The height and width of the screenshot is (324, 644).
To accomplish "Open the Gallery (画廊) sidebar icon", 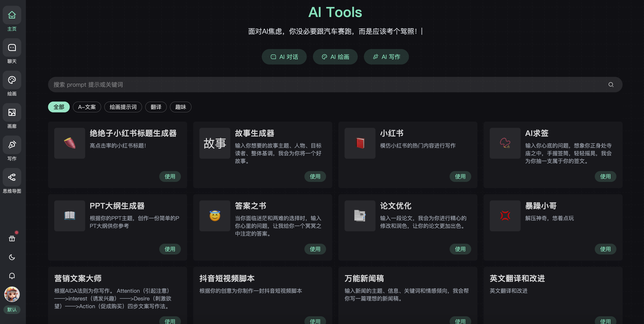I will [x=12, y=113].
